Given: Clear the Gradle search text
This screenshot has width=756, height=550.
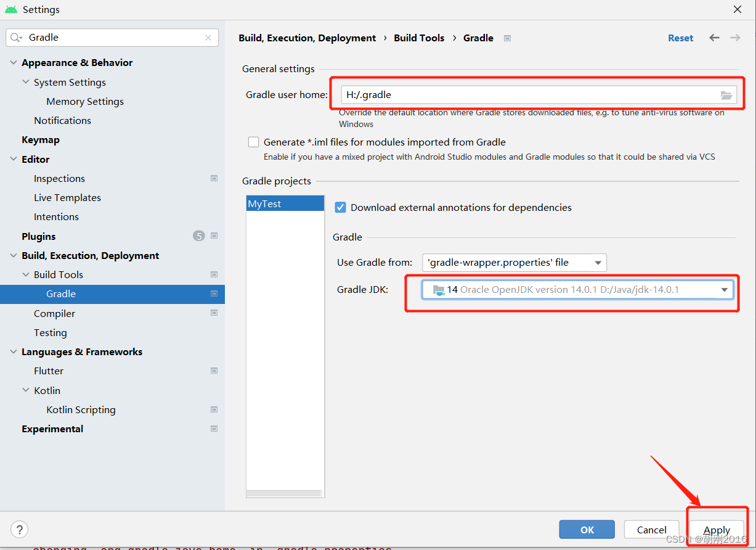Looking at the screenshot, I should pyautogui.click(x=208, y=38).
